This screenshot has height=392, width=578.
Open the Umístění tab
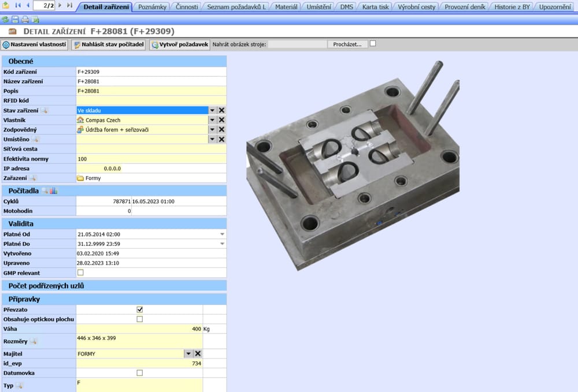click(318, 6)
